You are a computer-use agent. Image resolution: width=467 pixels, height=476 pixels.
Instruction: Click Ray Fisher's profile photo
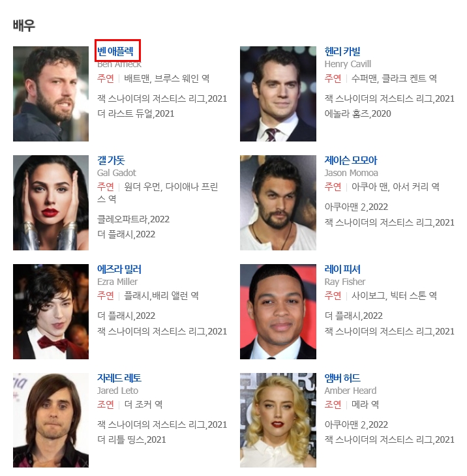278,312
